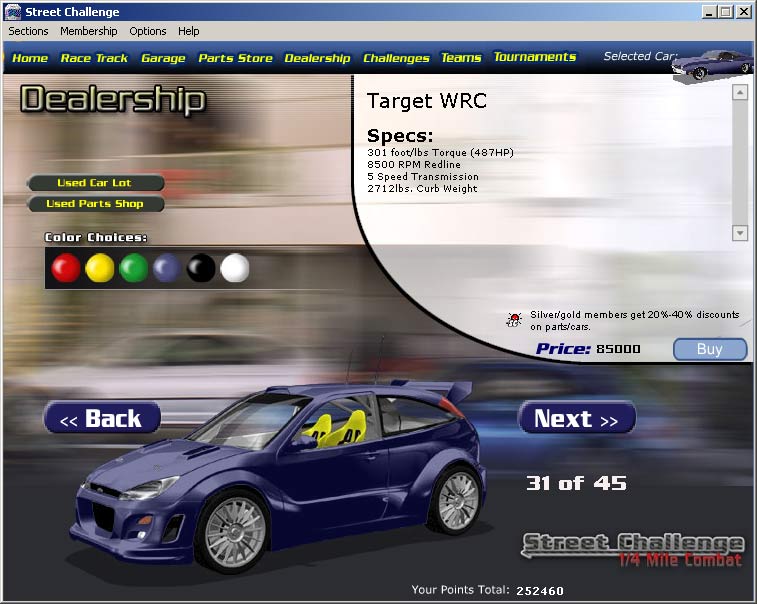Select the Dealership navigation link
757x604 pixels.
click(317, 58)
